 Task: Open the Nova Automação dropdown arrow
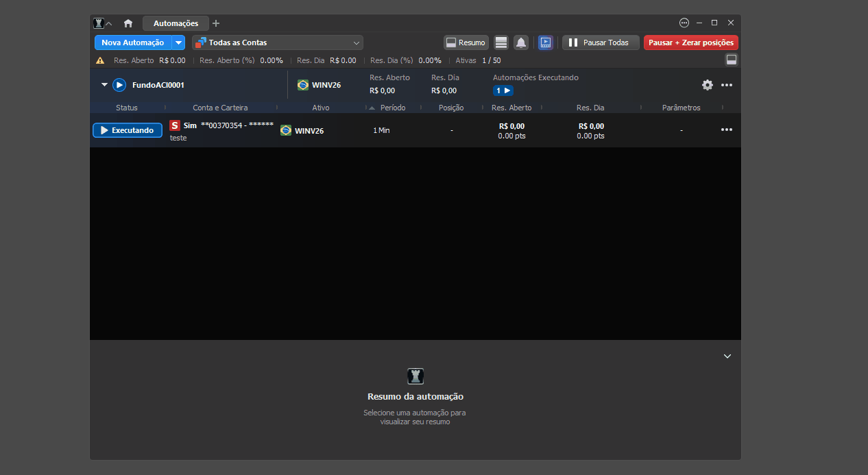pos(179,42)
